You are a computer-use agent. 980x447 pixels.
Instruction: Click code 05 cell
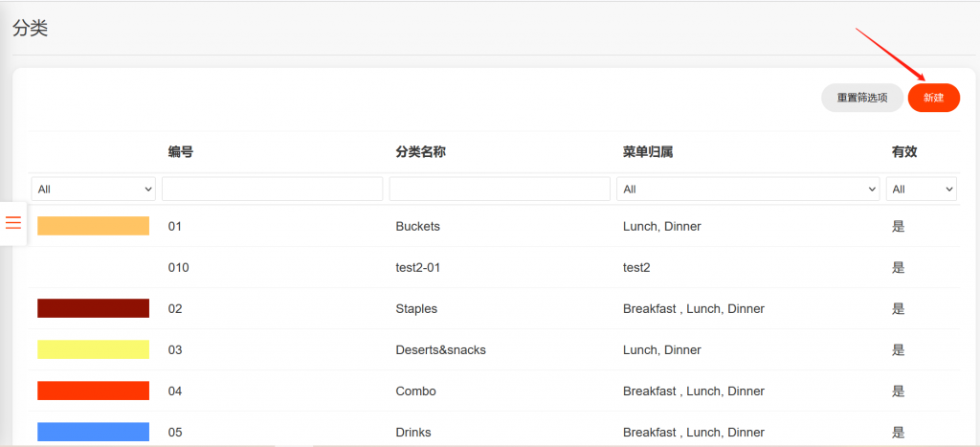point(175,433)
